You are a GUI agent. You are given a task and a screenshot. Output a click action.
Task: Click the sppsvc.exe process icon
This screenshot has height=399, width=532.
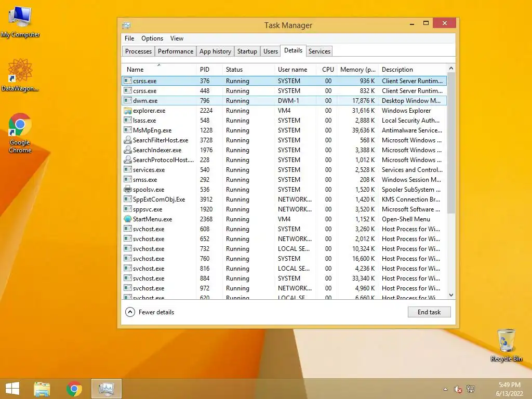click(x=128, y=209)
